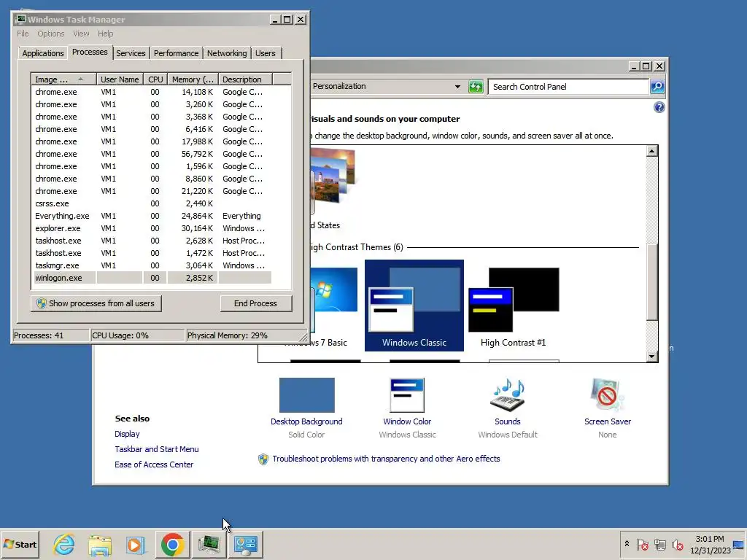
Task: Open the Screen Saver settings icon
Action: point(608,394)
